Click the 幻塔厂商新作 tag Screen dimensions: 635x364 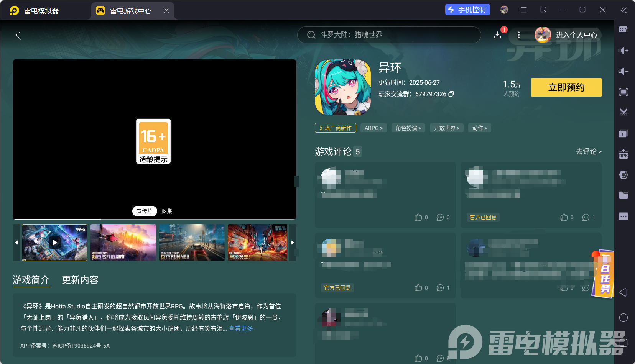tap(336, 128)
